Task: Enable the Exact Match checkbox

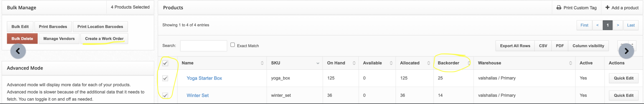Action: (233, 45)
